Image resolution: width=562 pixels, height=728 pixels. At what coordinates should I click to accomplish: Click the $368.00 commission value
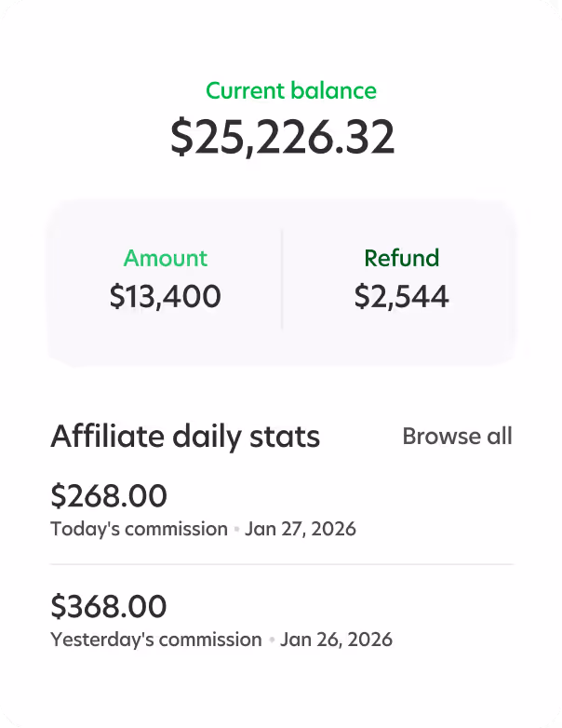(x=109, y=606)
